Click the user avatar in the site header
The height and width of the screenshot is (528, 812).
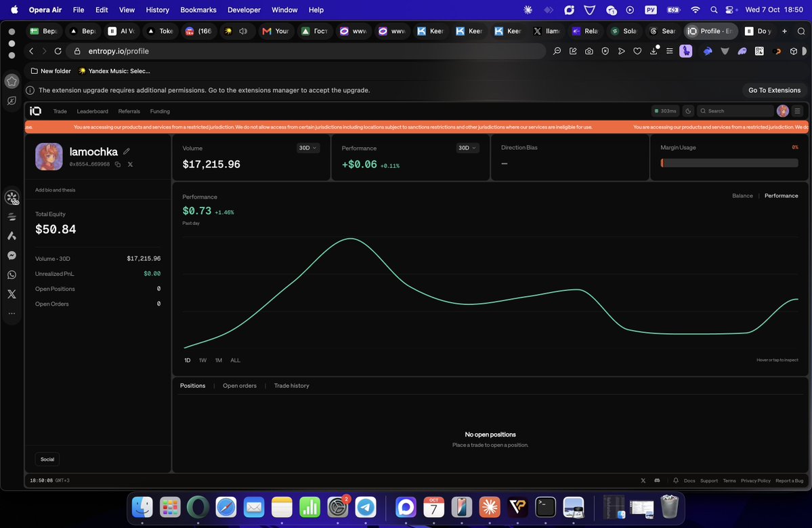click(782, 111)
